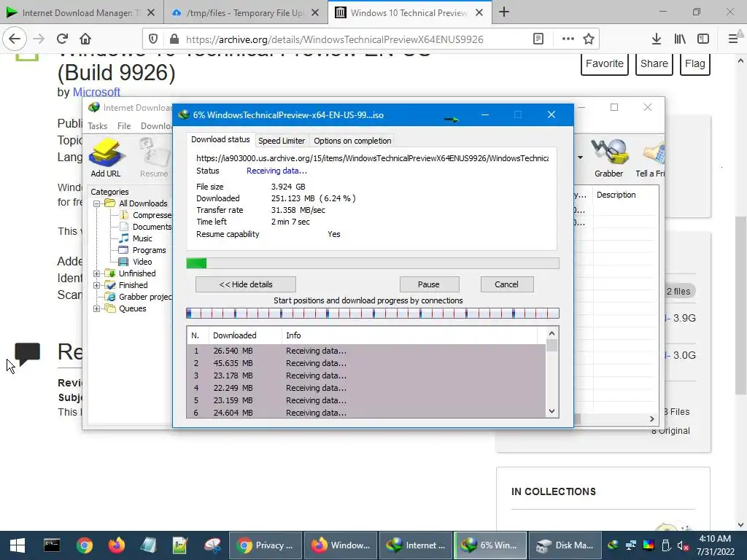Open the Firefox library icon
This screenshot has height=560, width=747.
[680, 39]
